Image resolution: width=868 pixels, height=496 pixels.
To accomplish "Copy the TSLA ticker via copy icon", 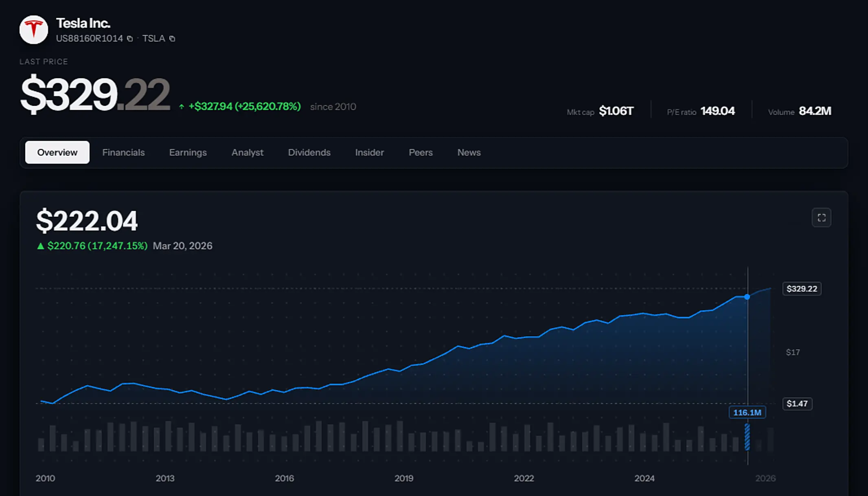I will tap(172, 39).
